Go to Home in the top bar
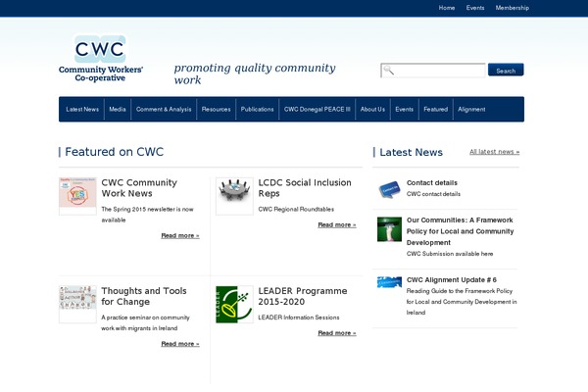 (x=447, y=8)
